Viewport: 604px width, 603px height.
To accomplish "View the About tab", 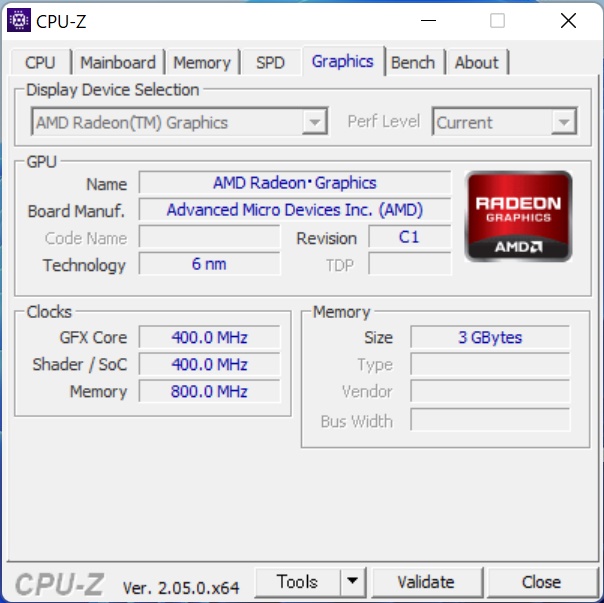I will pyautogui.click(x=476, y=62).
